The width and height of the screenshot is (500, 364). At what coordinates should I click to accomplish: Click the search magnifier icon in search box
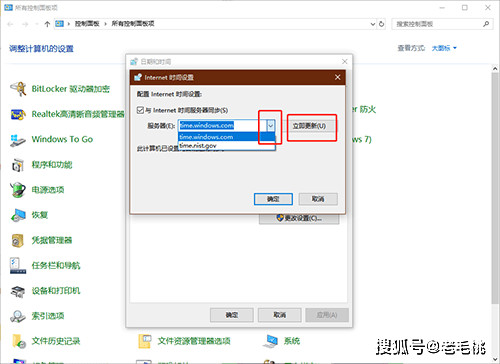486,24
